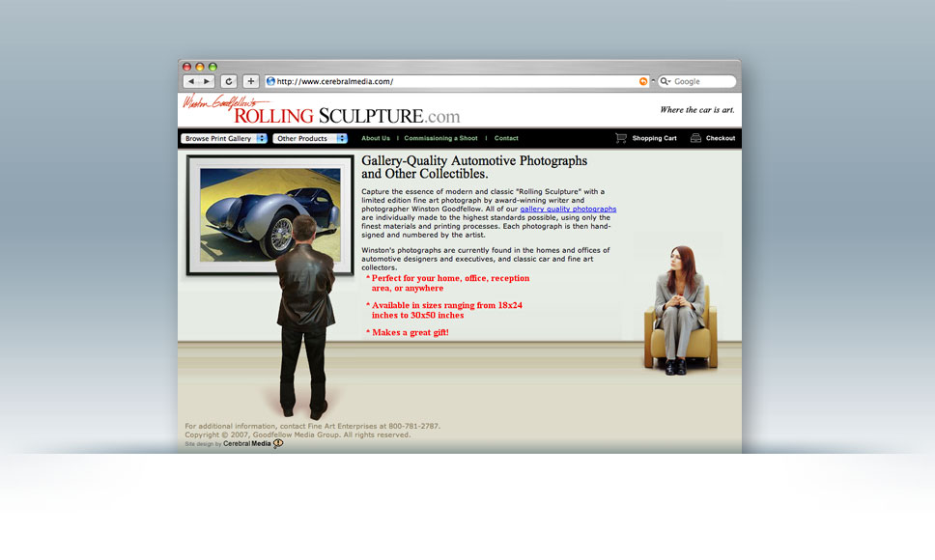Click the red close window button
The image size is (935, 560).
186,67
